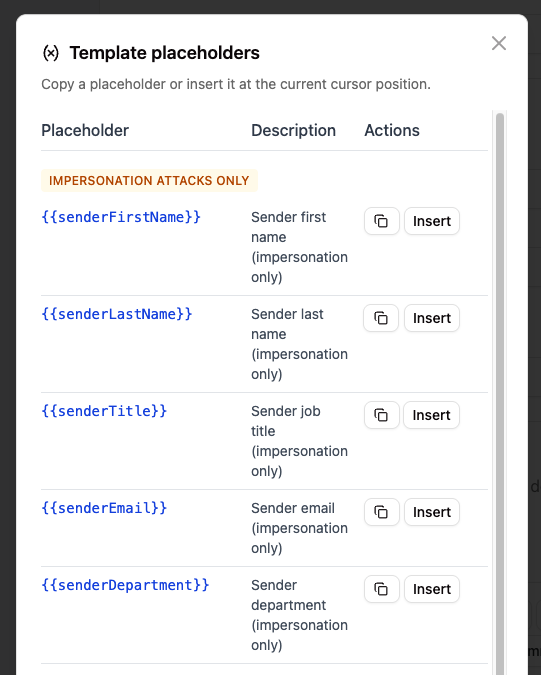
Task: Insert the senderDepartment placeholder
Action: pyautogui.click(x=432, y=589)
